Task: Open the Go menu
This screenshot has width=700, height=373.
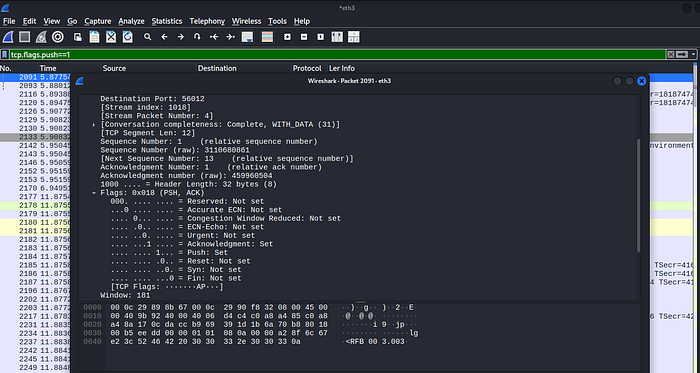Action: tap(72, 21)
